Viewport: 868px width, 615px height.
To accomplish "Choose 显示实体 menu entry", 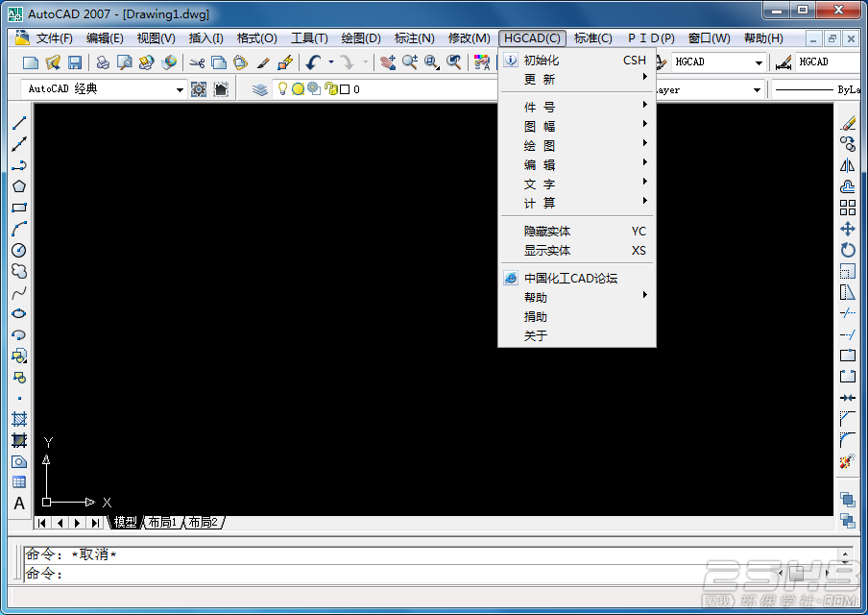I will [577, 251].
